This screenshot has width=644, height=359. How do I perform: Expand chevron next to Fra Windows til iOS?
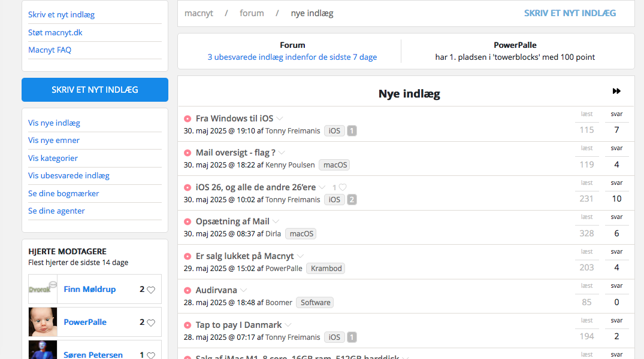[280, 118]
